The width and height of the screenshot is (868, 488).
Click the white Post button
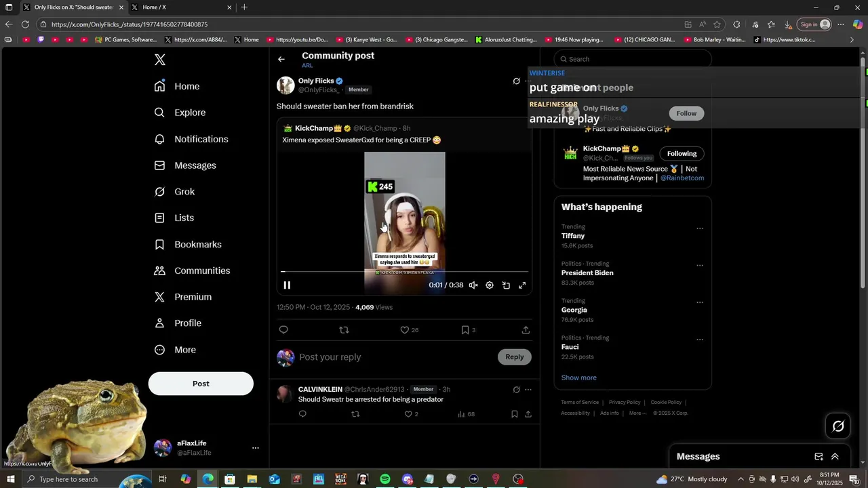click(201, 384)
